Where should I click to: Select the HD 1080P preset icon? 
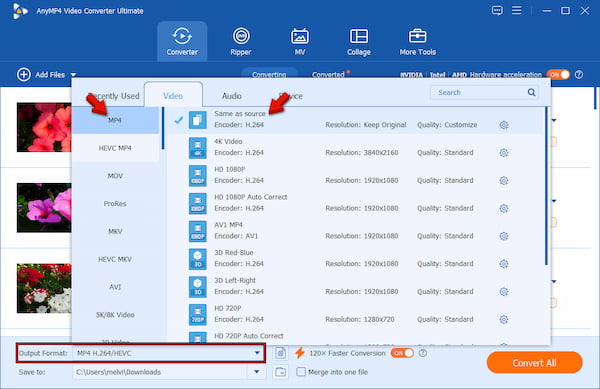pos(197,176)
